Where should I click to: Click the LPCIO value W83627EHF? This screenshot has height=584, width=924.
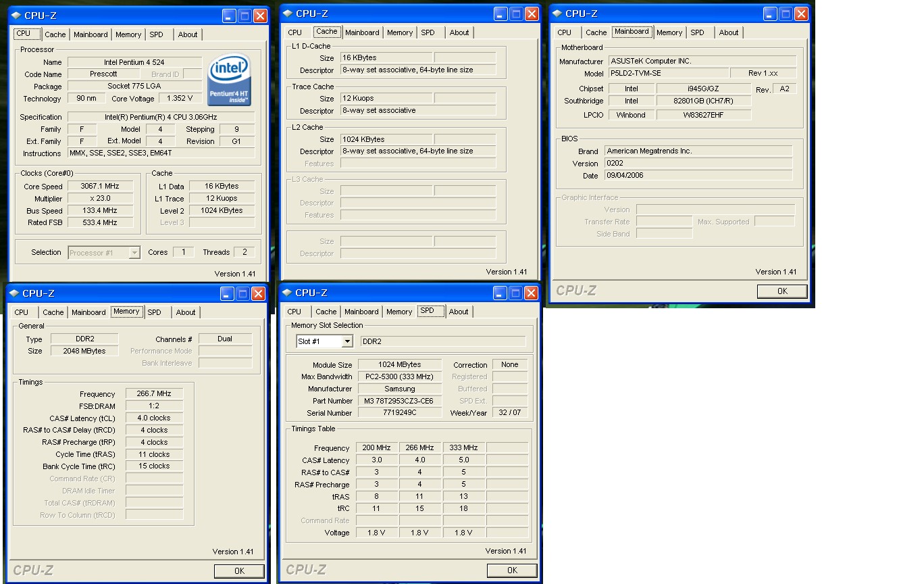704,115
